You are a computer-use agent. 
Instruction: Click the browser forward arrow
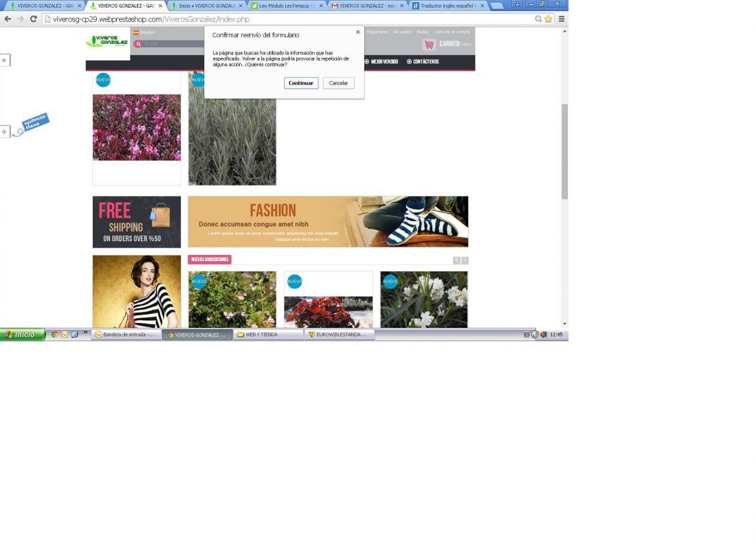20,19
